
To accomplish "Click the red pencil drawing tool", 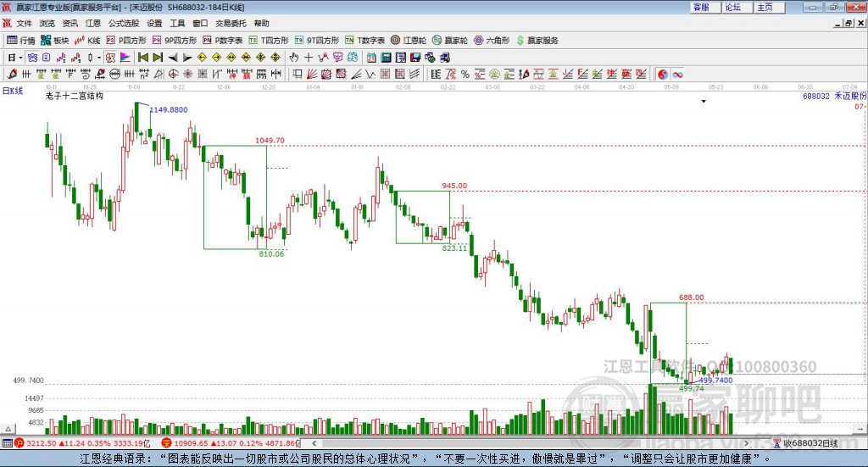I will pyautogui.click(x=12, y=74).
